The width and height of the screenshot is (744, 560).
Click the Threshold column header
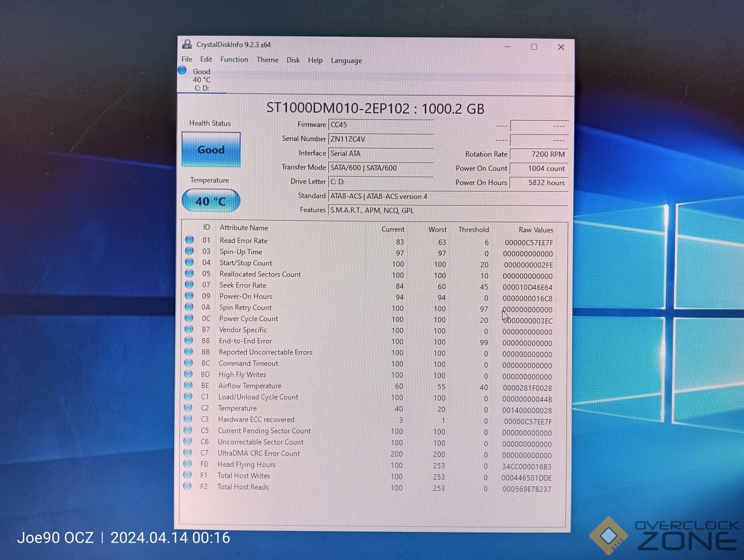coord(473,230)
